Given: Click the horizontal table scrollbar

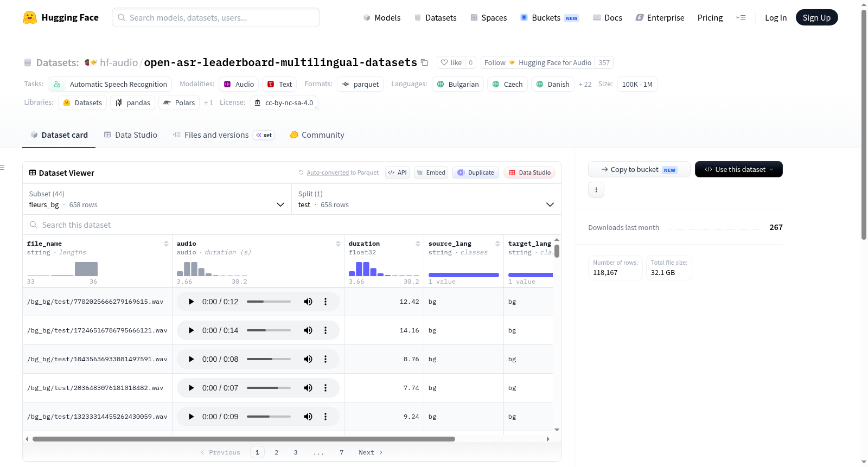Looking at the screenshot, I should [244, 439].
